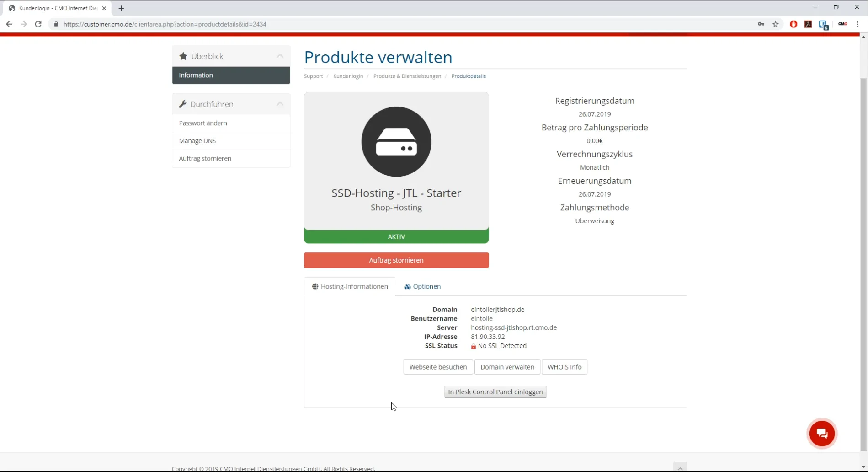868x472 pixels.
Task: Open Produkte & Dienstleistungen breadcrumb
Action: [407, 76]
